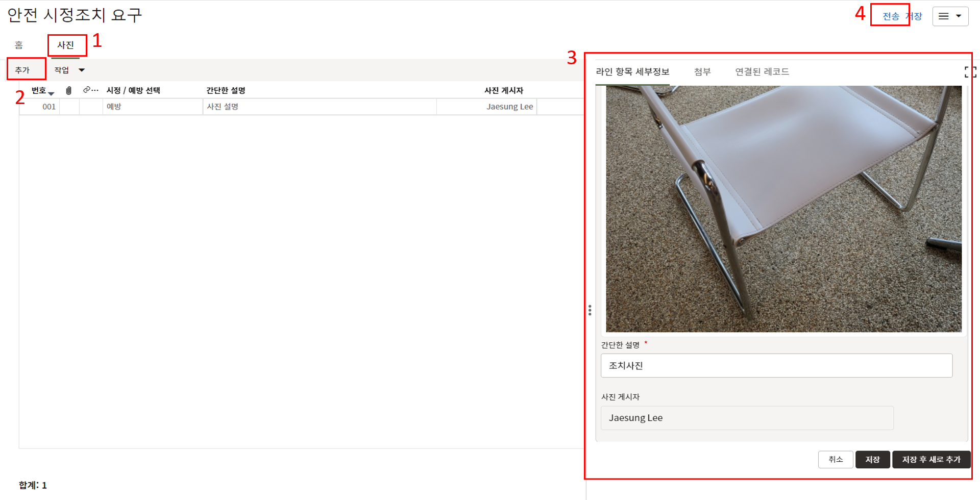Switch to the 홈 tab
980x500 pixels.
19,45
